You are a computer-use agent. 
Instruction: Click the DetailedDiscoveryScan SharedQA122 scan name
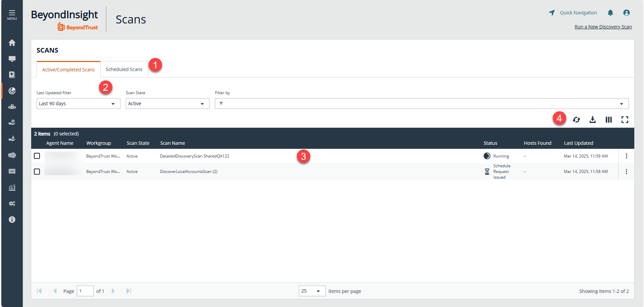(x=195, y=156)
